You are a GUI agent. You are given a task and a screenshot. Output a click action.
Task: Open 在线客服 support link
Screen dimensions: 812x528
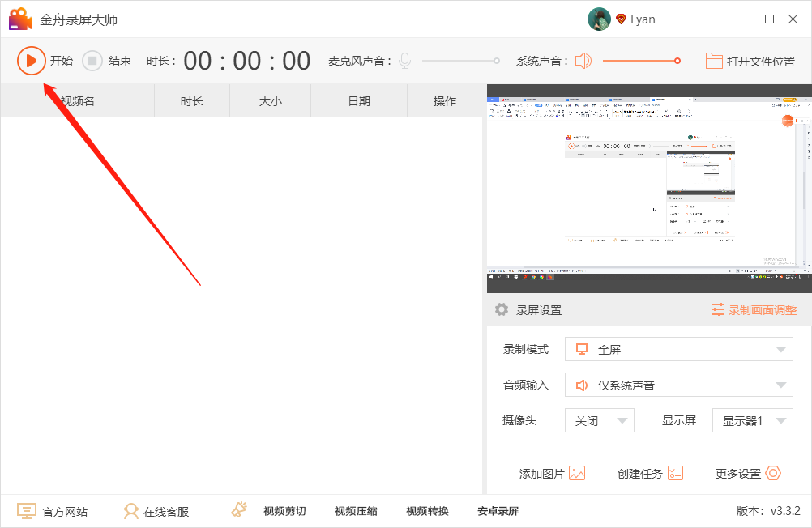tap(165, 512)
